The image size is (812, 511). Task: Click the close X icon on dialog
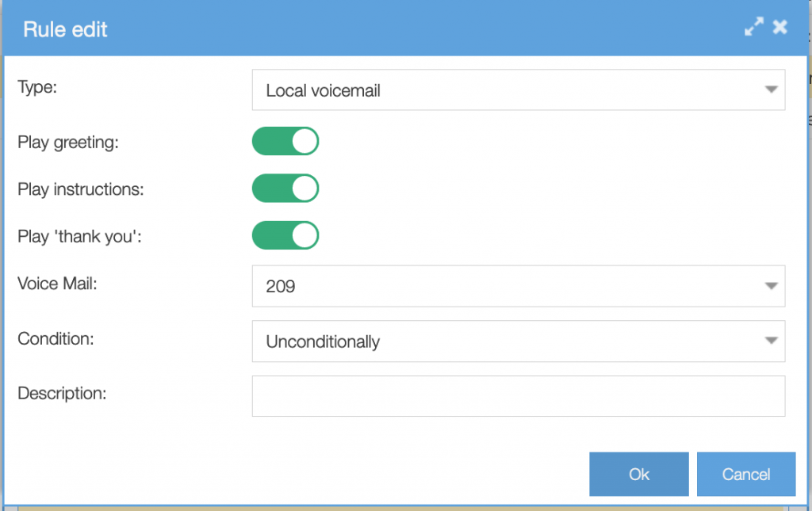click(779, 26)
